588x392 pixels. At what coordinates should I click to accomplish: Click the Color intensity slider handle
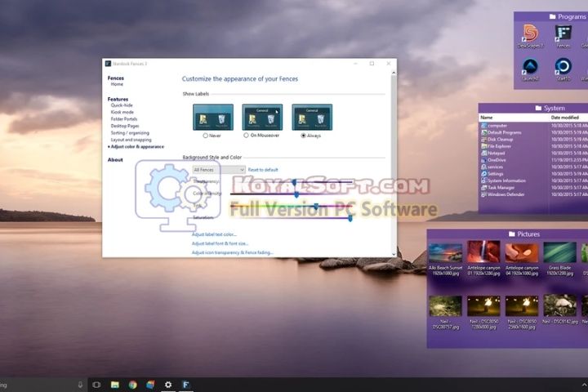click(296, 194)
